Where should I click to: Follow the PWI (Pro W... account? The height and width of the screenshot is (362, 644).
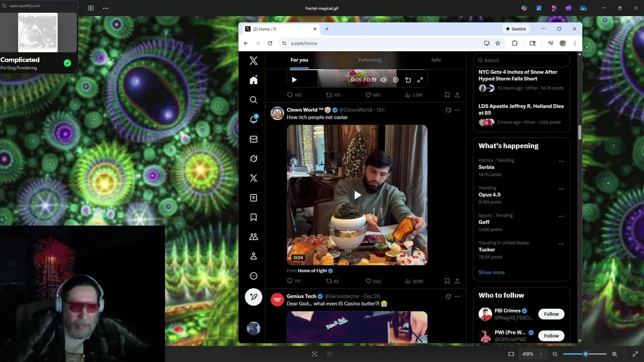551,336
